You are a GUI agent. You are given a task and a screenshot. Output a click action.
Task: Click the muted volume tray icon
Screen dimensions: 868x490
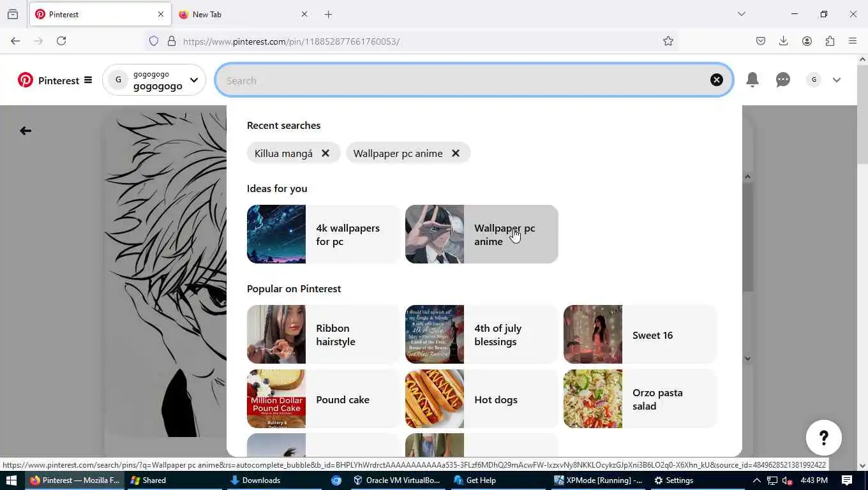tap(788, 480)
